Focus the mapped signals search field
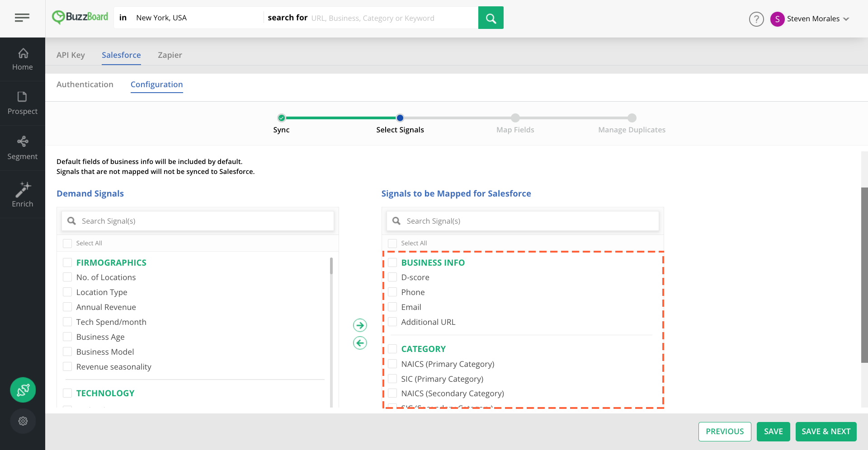 coord(523,221)
